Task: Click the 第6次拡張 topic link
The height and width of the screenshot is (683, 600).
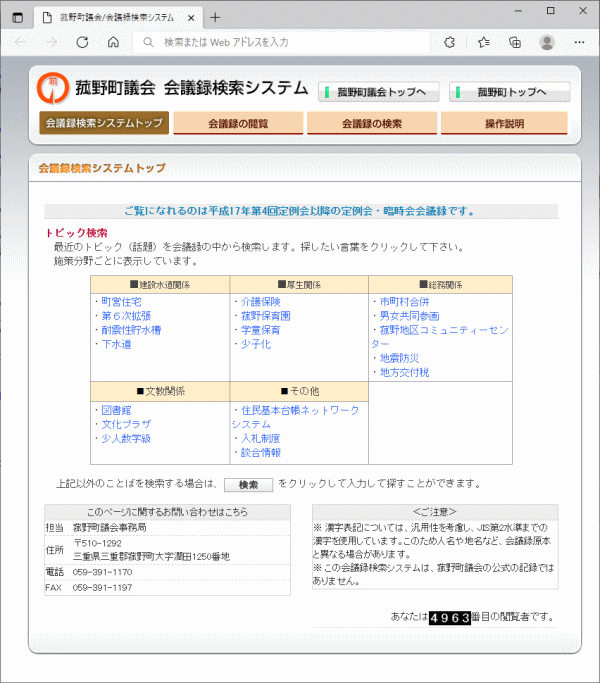Action: (126, 316)
